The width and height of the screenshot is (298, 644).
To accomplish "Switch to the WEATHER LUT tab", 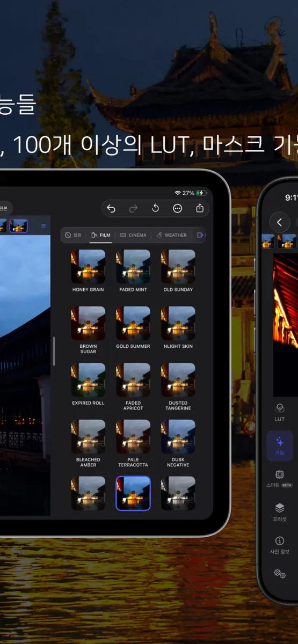I will (171, 235).
